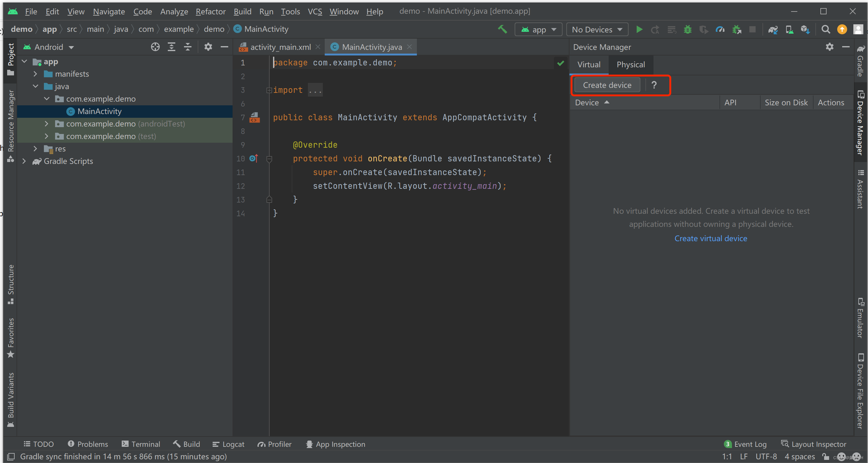This screenshot has height=463, width=868.
Task: Click the Run app button in toolbar
Action: (639, 30)
